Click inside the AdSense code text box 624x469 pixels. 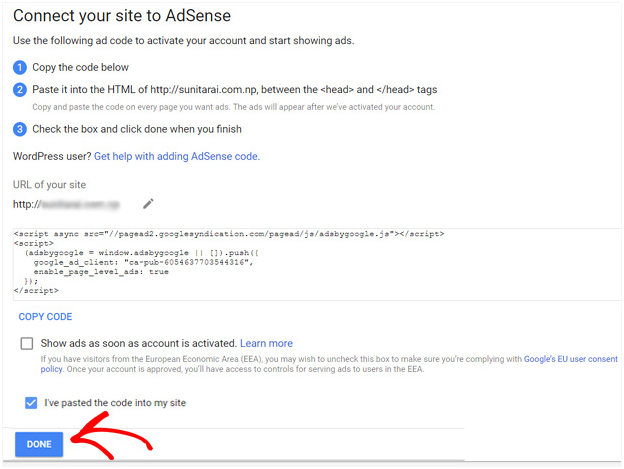(317, 264)
